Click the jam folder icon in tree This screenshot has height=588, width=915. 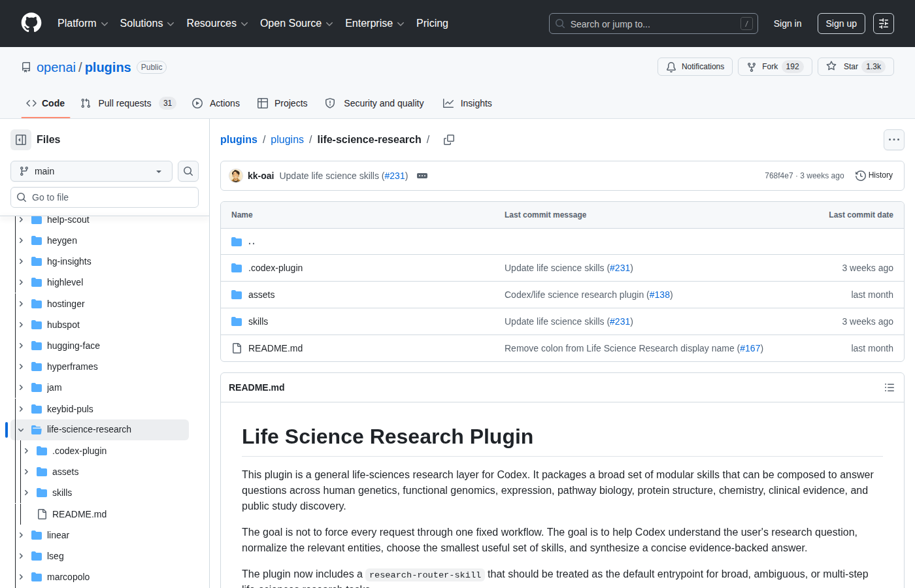[x=37, y=387]
